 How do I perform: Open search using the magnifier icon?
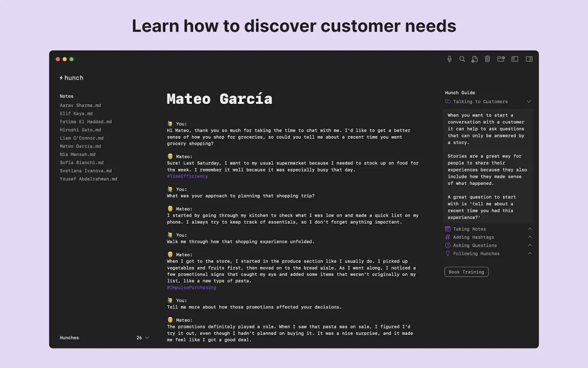click(462, 59)
